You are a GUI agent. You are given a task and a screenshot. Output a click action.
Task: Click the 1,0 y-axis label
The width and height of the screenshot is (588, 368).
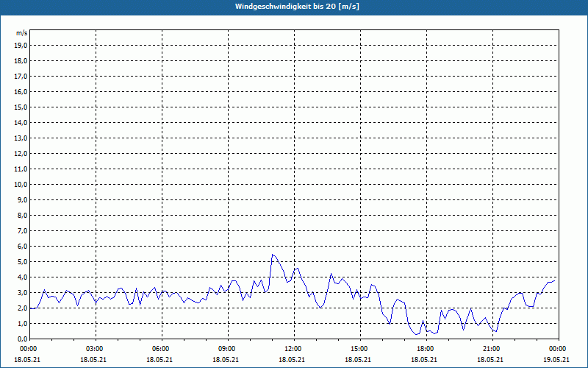click(x=23, y=323)
